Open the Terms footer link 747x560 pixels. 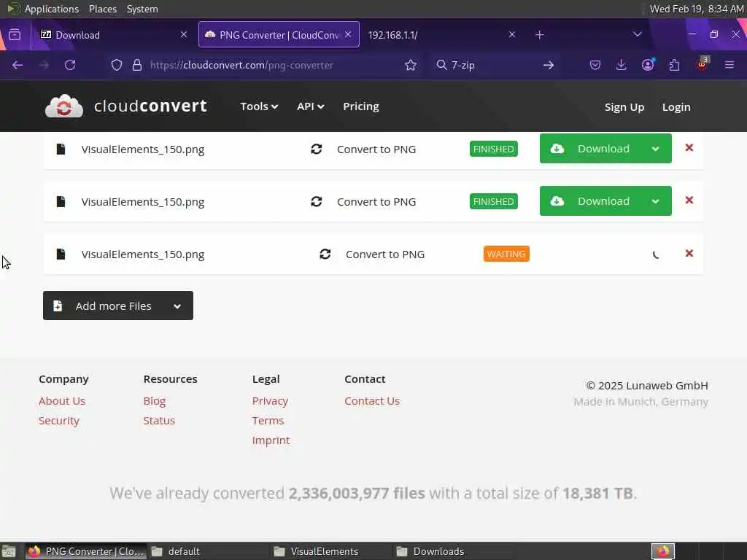point(268,421)
